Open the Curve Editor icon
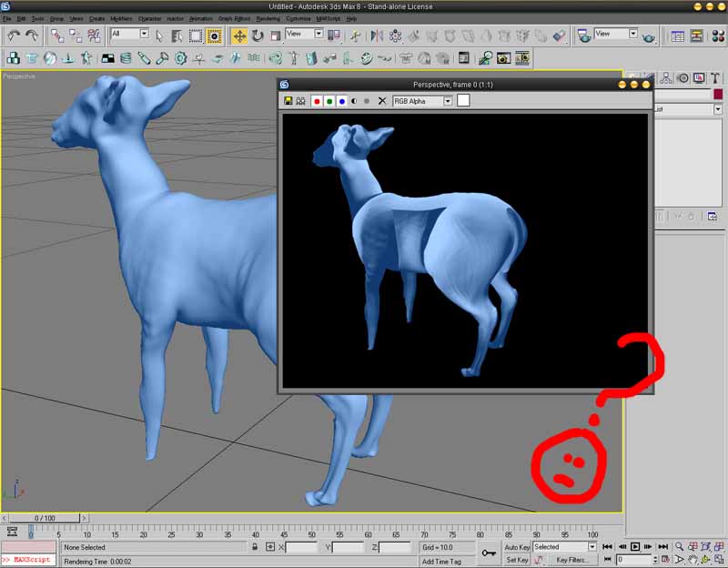728x568 pixels. coord(678,35)
